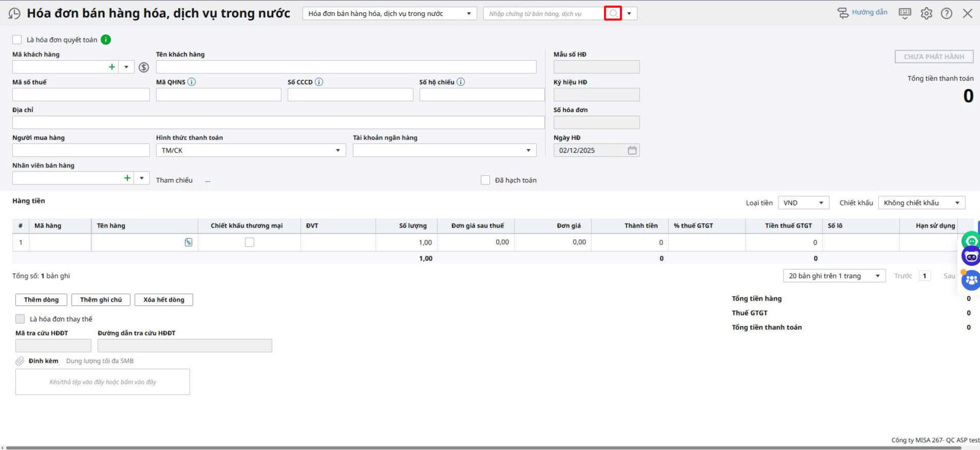Click the search magnifier icon in the top bar
The height and width of the screenshot is (450, 980).
(x=613, y=13)
